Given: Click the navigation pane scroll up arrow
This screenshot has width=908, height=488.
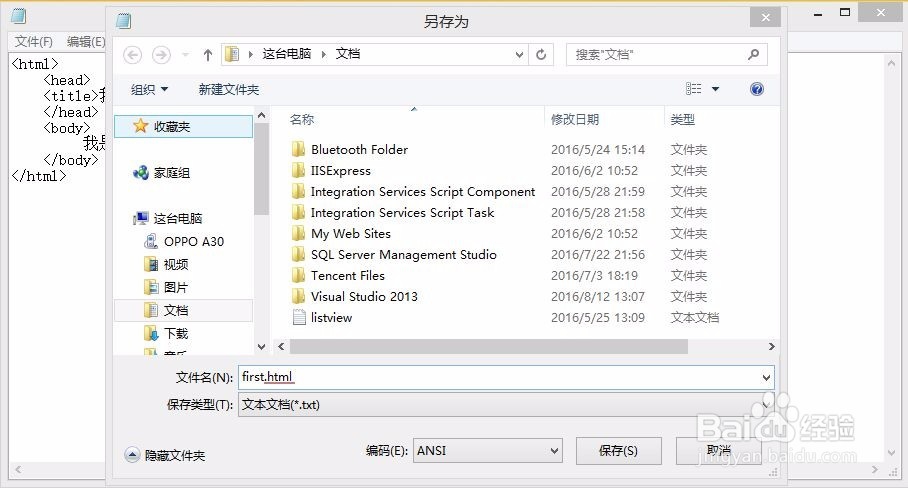Looking at the screenshot, I should pos(261,115).
